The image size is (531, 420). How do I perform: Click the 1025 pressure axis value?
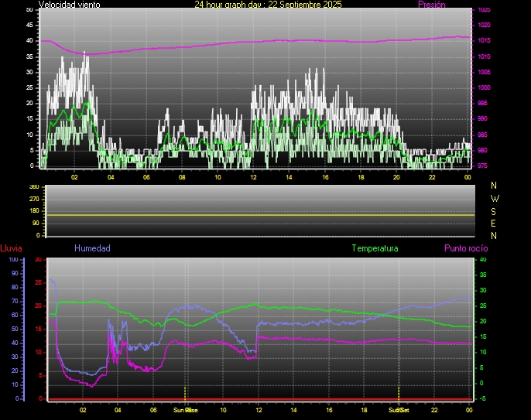(x=484, y=10)
